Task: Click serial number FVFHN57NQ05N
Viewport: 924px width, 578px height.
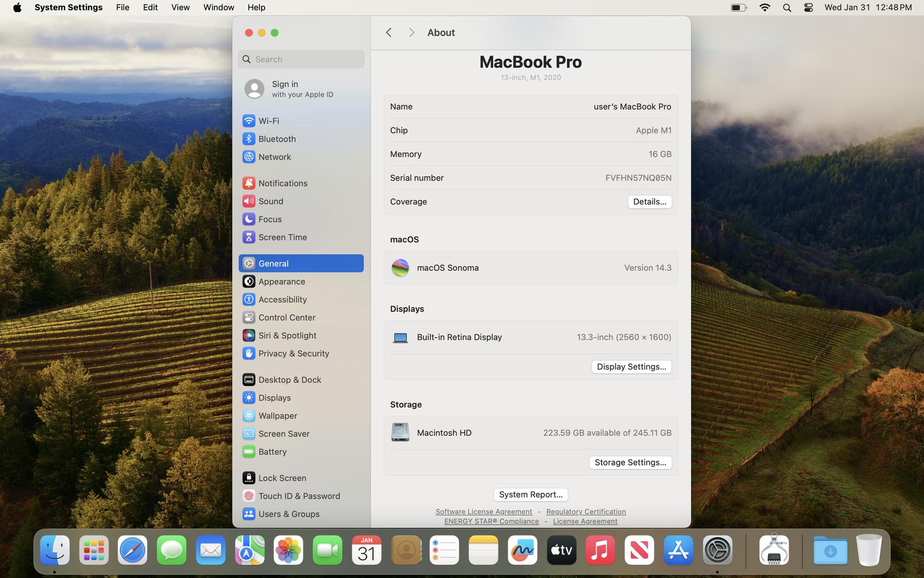Action: point(638,178)
